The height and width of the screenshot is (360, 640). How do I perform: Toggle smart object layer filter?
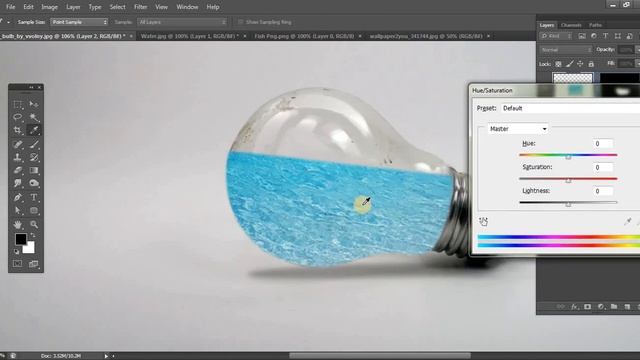pos(629,36)
